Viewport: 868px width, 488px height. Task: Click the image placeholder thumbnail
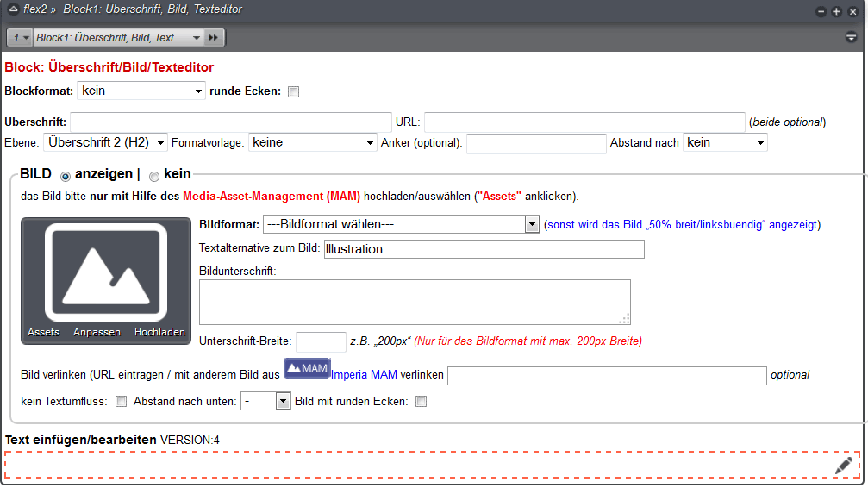pyautogui.click(x=106, y=272)
